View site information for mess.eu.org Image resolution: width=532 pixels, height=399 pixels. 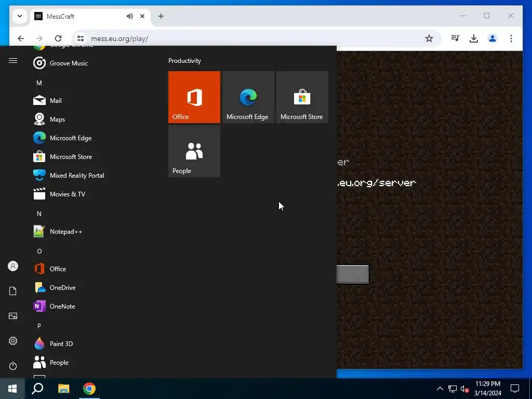(x=81, y=38)
